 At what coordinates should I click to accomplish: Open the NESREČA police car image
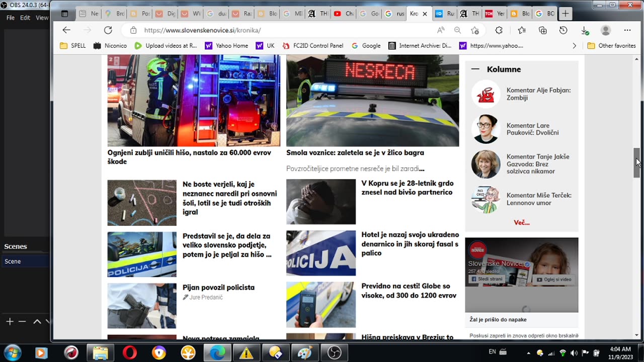coord(372,101)
